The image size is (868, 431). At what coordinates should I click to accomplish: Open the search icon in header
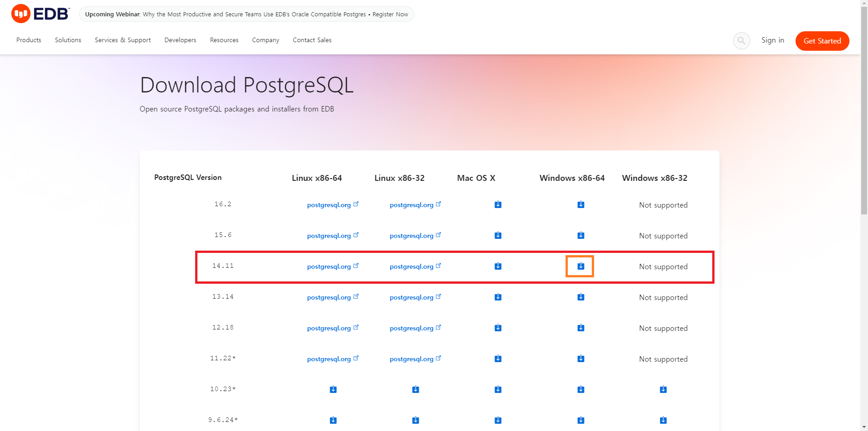741,41
